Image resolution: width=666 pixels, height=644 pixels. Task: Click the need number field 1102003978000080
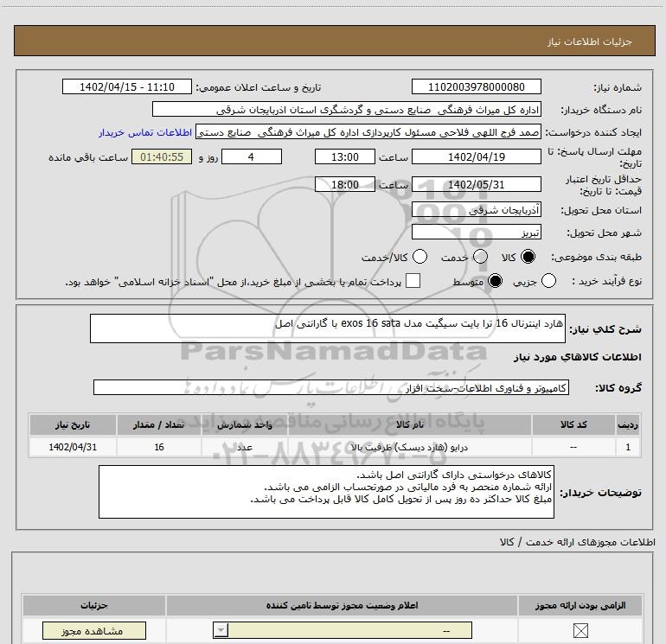(476, 87)
